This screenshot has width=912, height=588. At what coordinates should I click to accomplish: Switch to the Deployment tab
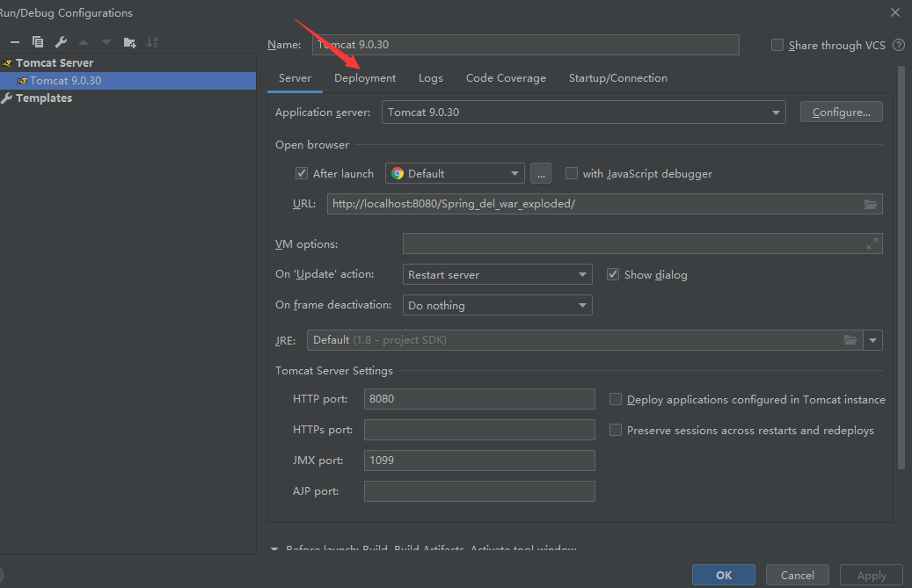click(x=365, y=78)
